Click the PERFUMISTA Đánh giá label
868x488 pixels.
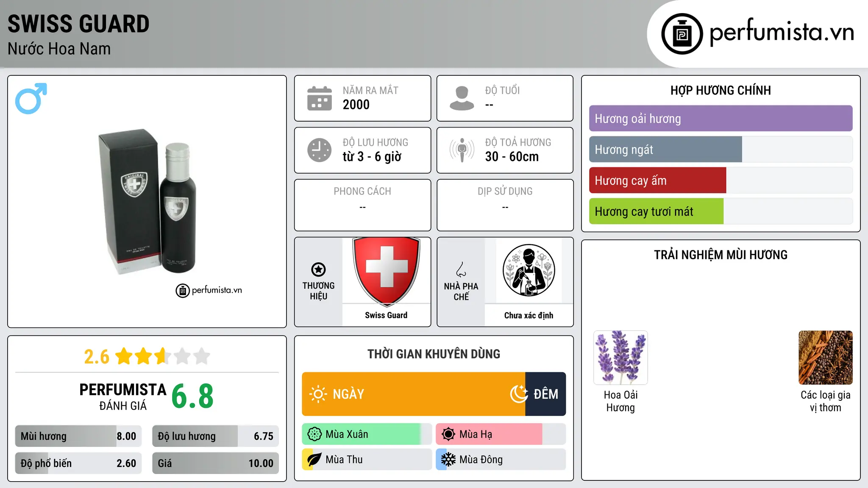[x=123, y=396]
